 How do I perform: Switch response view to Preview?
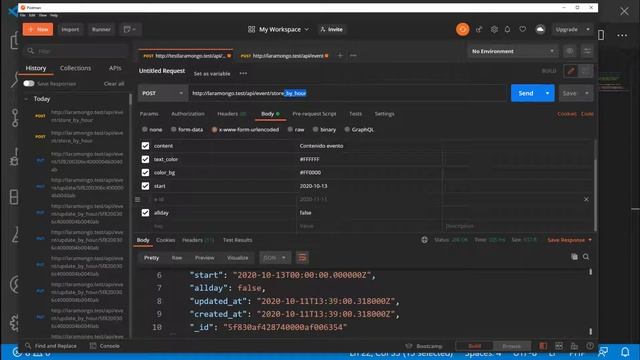pyautogui.click(x=204, y=258)
